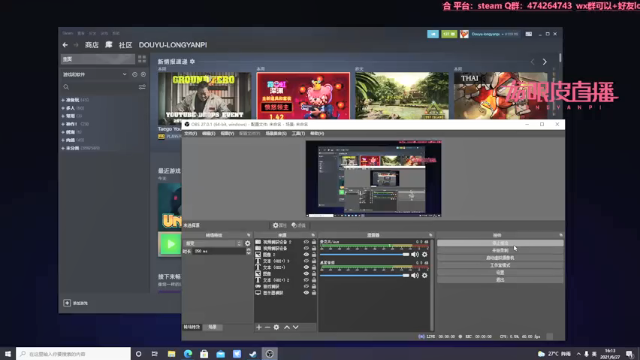Image resolution: width=640 pixels, height=360 pixels.
Task: Click 启动虚拟摄像机 button in OBS
Action: (x=500, y=258)
